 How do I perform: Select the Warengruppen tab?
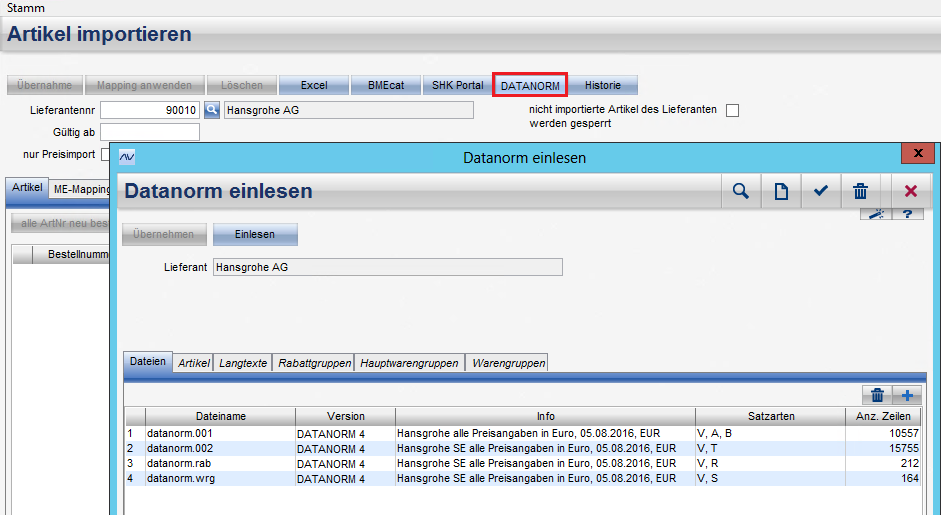(x=508, y=363)
